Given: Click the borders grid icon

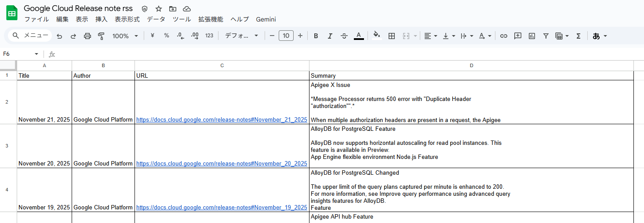Looking at the screenshot, I should pyautogui.click(x=391, y=36).
